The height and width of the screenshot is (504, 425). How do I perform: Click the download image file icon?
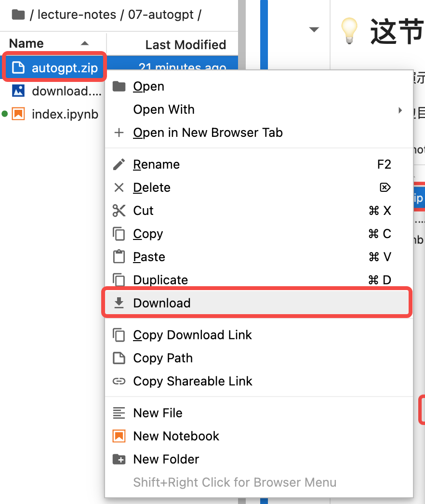(x=18, y=91)
